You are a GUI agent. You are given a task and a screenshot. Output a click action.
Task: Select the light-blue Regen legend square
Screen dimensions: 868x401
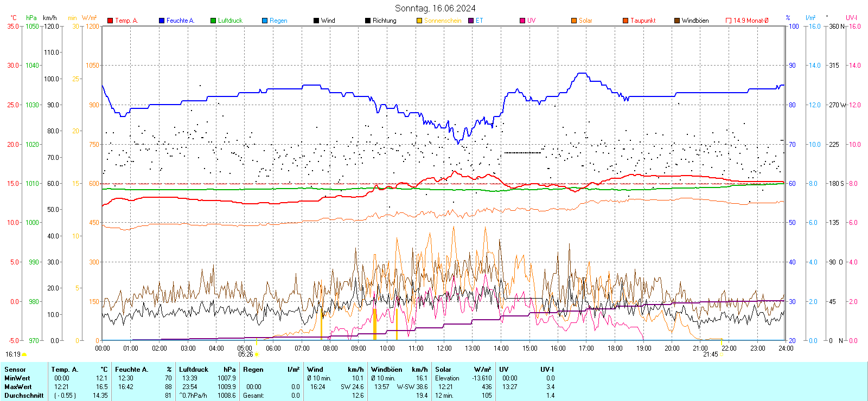tap(265, 21)
